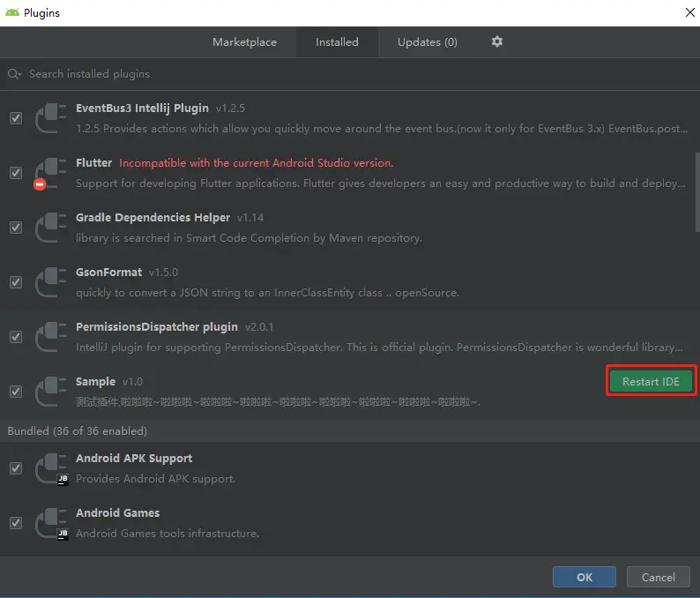Click the GsonFormat plugin icon

(x=51, y=282)
